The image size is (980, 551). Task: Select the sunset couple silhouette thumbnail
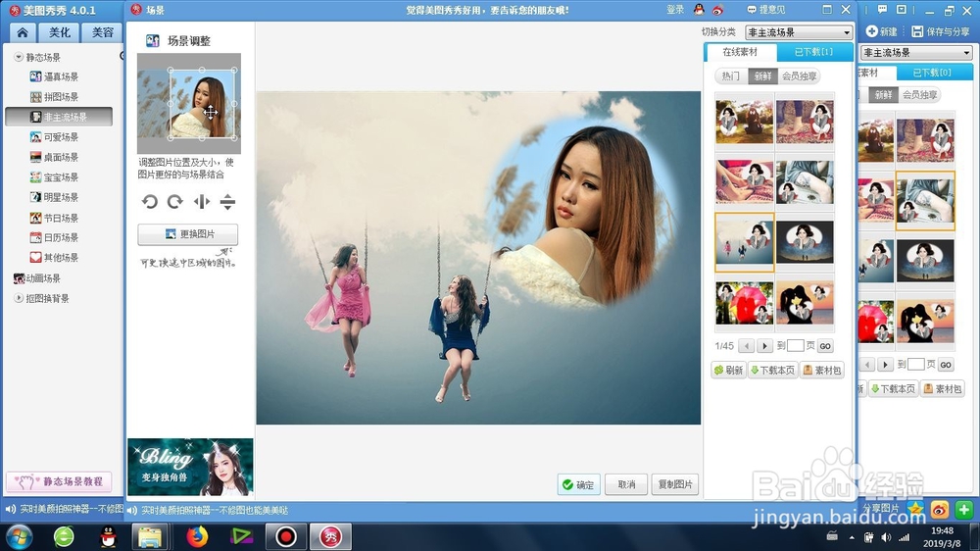(805, 303)
